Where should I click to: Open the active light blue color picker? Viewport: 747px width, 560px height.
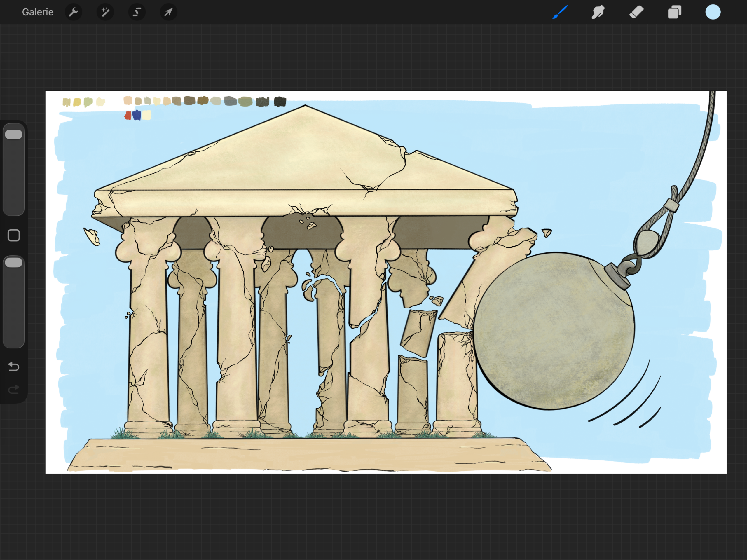[713, 12]
